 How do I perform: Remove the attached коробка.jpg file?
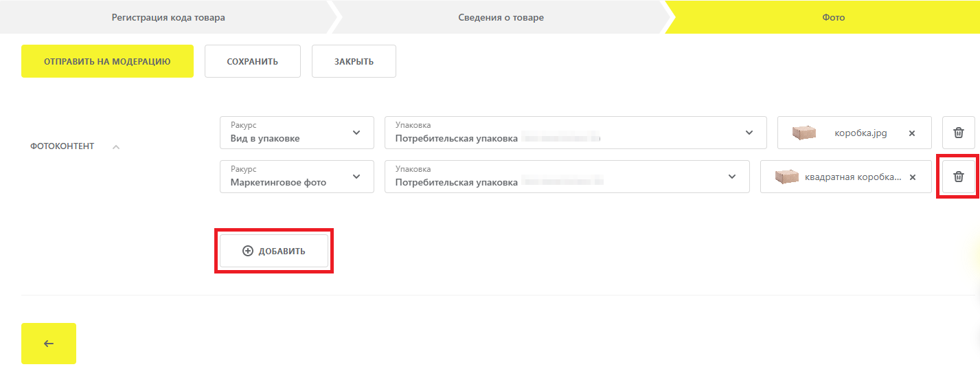[912, 133]
